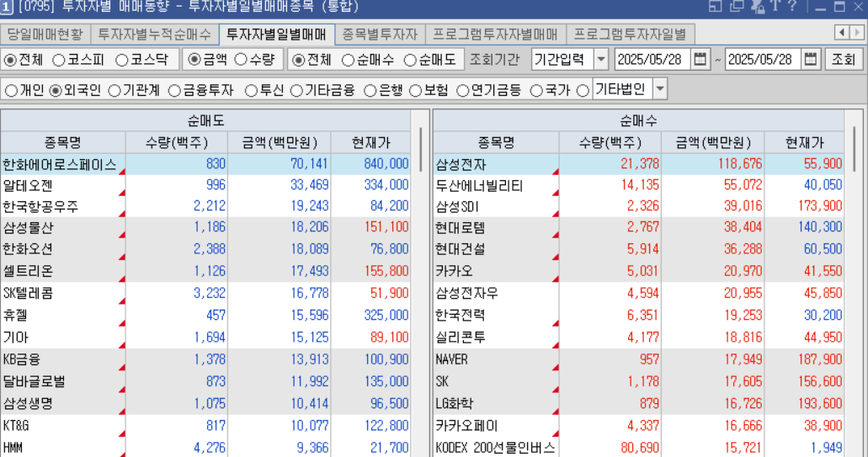868x457 pixels.
Task: Minimize the 0795 window
Action: click(x=820, y=8)
